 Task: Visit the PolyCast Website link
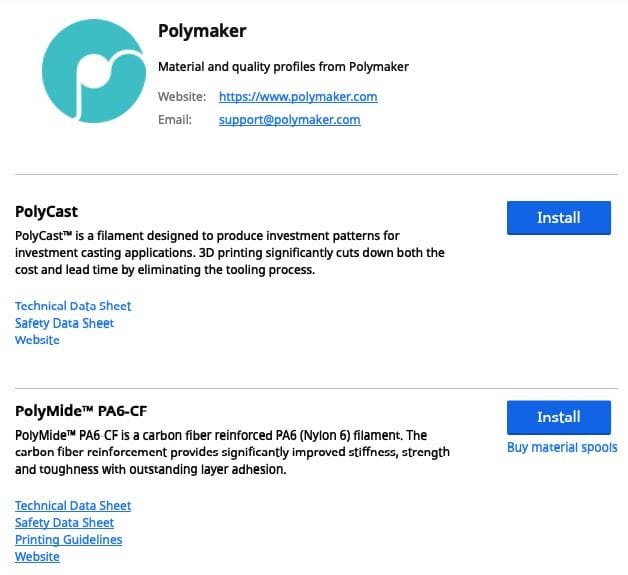(37, 340)
